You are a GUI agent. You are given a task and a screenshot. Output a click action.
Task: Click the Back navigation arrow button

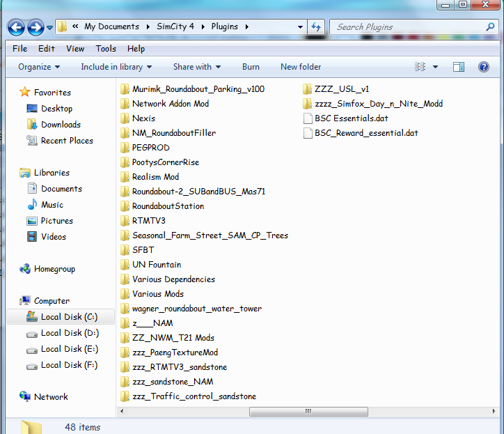16,27
